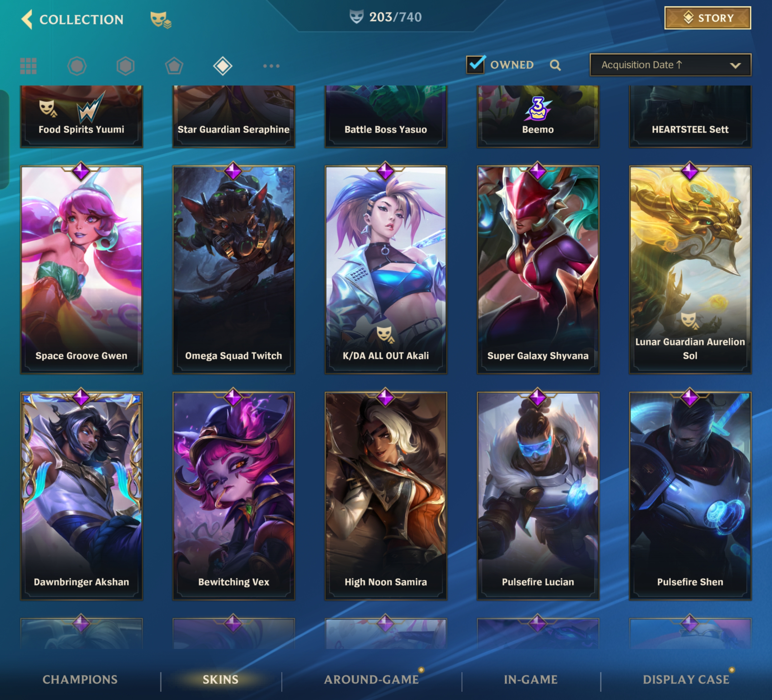
Task: Open more filters with three dots
Action: (x=271, y=66)
